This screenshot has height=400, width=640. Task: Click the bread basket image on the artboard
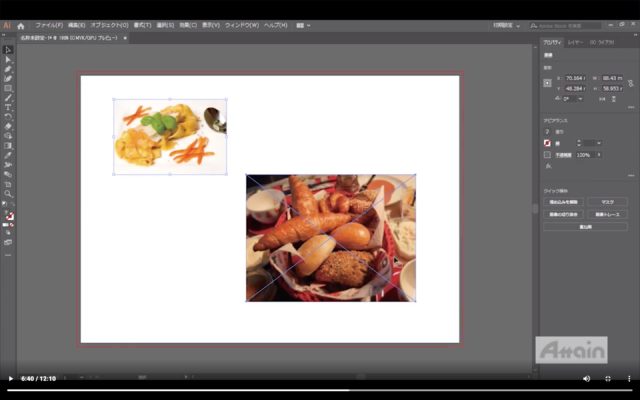[x=330, y=238]
